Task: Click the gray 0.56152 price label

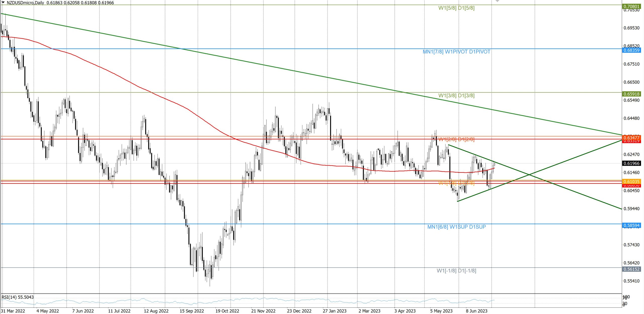Action: (x=631, y=269)
